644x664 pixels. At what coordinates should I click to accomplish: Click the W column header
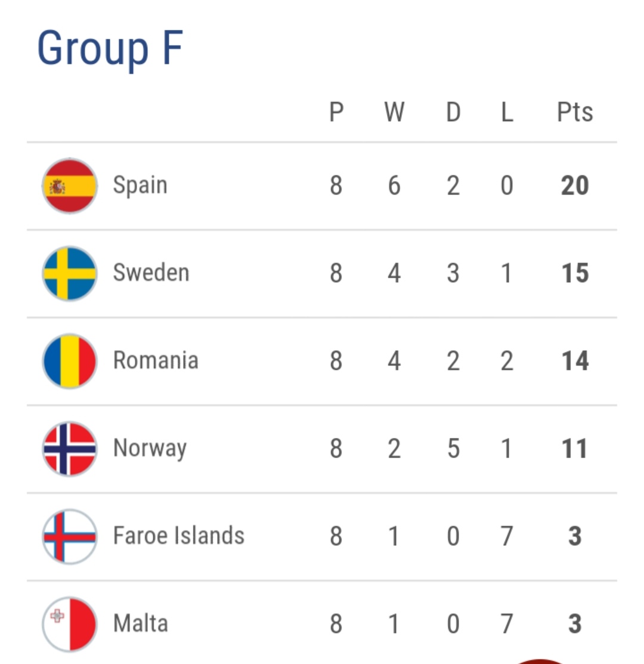pyautogui.click(x=394, y=112)
